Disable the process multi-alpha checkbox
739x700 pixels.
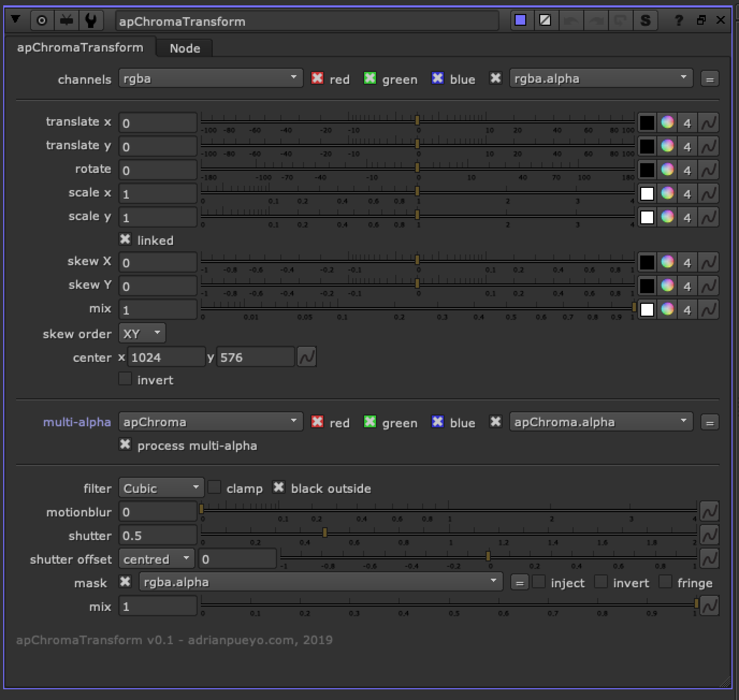coord(125,444)
